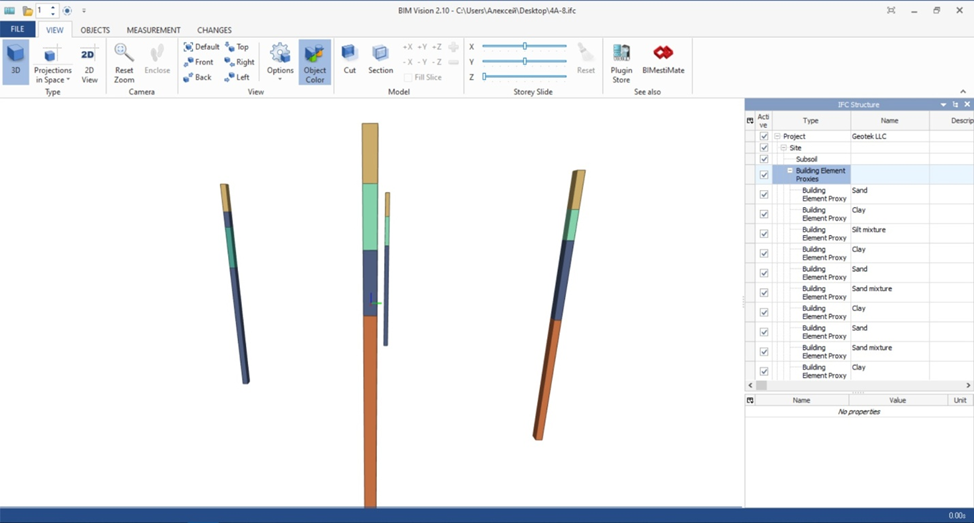The image size is (974, 523).
Task: Click the Reset Zoom magnifier
Action: pos(124,62)
